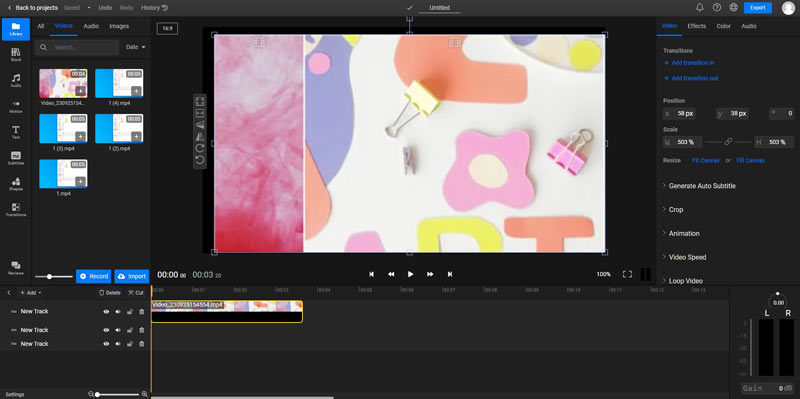Toggle fullscreen preview
The image size is (800, 399).
[627, 275]
